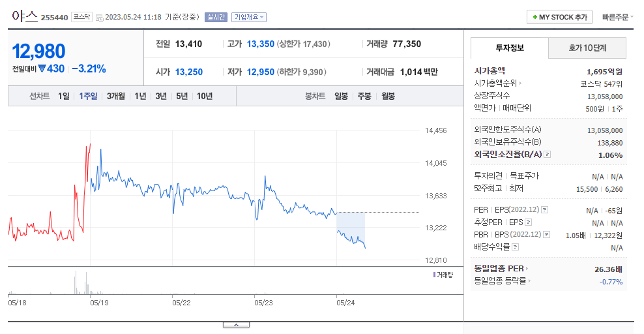Click the 시가총액 value 1,695억원
Screen dimensions: 644x334
point(605,72)
